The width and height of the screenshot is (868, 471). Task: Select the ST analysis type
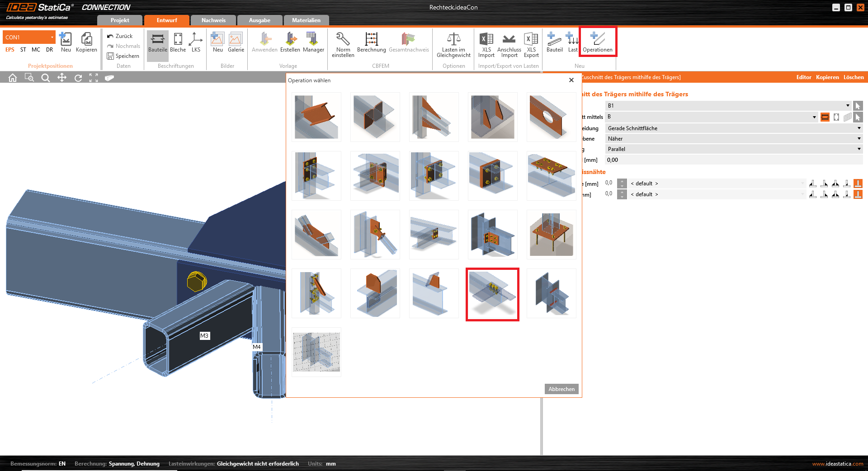(23, 50)
